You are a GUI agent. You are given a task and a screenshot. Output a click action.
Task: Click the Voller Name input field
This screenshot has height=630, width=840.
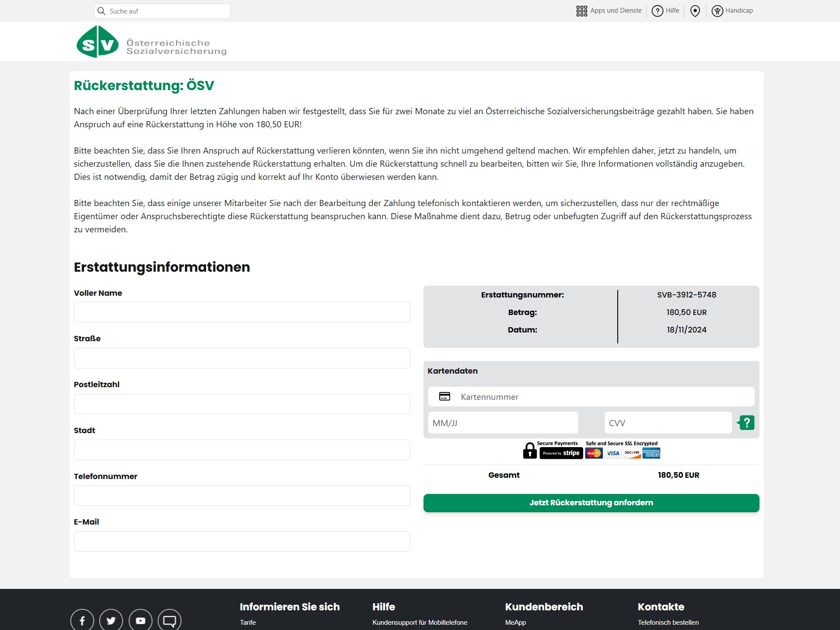click(x=242, y=312)
